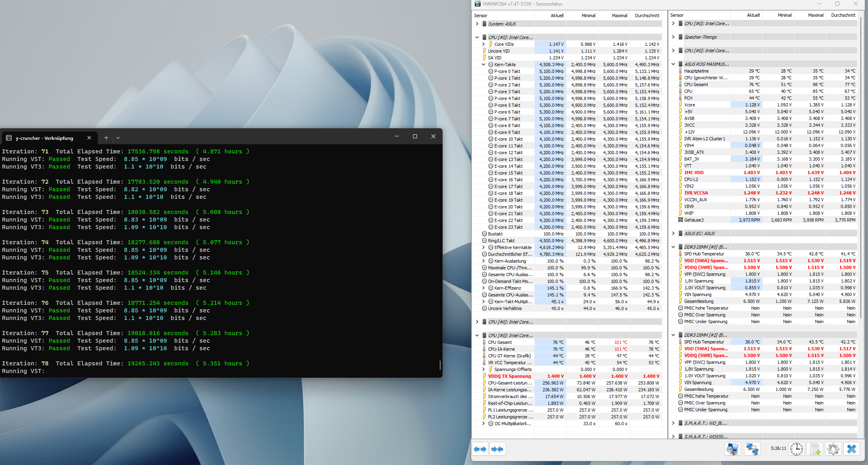Expand the Core VIDs entry
This screenshot has height=465, width=868.
[483, 44]
